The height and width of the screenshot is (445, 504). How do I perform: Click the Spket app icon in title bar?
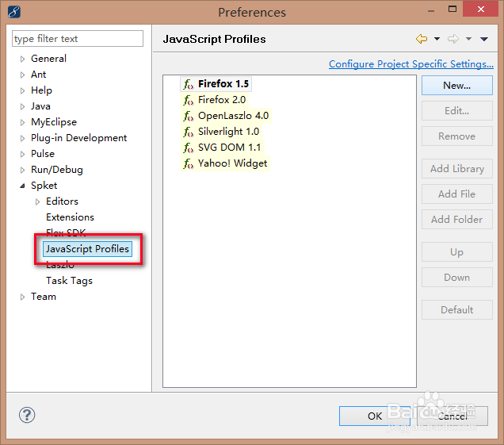click(14, 12)
